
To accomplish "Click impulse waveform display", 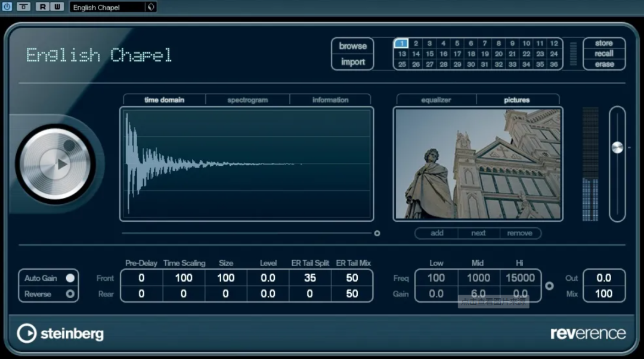I will point(246,164).
